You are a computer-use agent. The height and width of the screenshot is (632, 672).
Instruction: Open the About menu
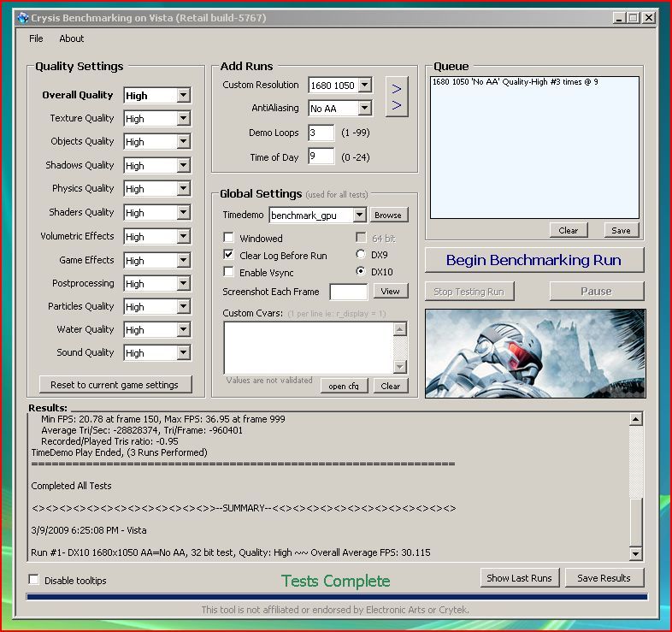72,38
